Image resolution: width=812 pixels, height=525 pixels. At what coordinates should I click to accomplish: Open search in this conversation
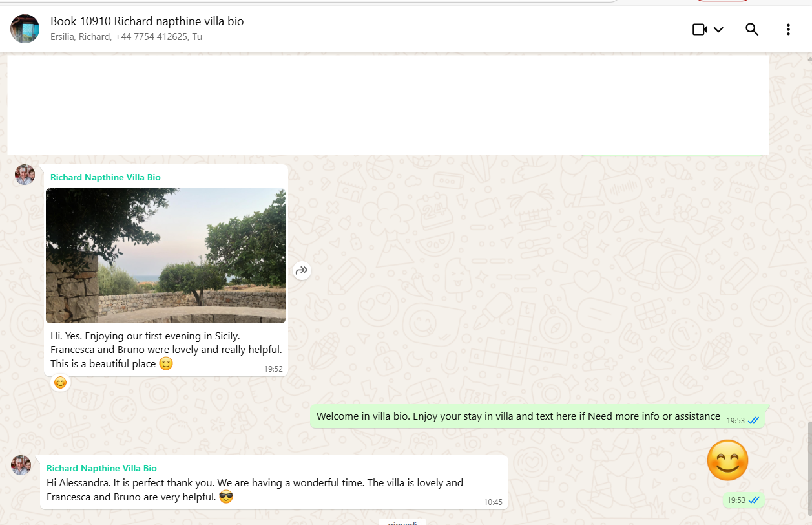(x=752, y=30)
